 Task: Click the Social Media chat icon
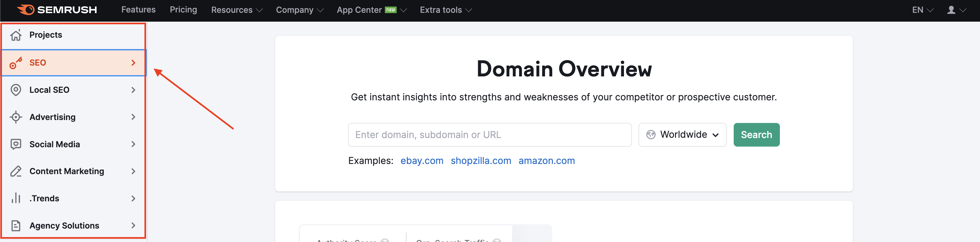16,144
